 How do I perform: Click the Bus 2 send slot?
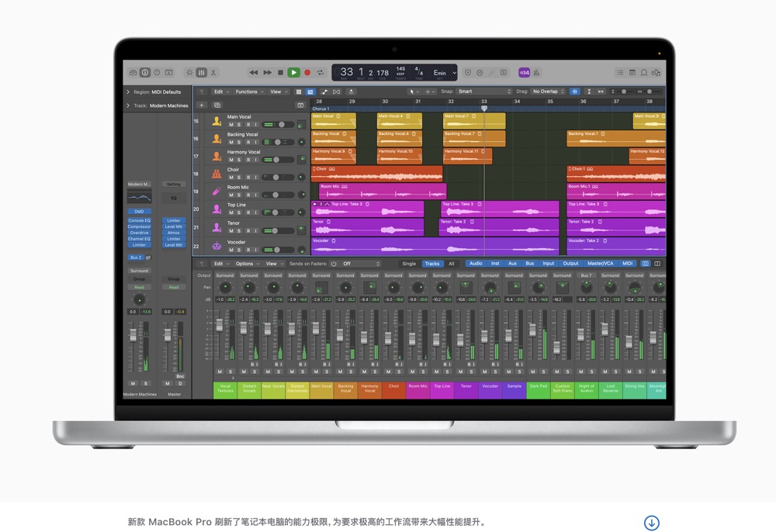(136, 257)
